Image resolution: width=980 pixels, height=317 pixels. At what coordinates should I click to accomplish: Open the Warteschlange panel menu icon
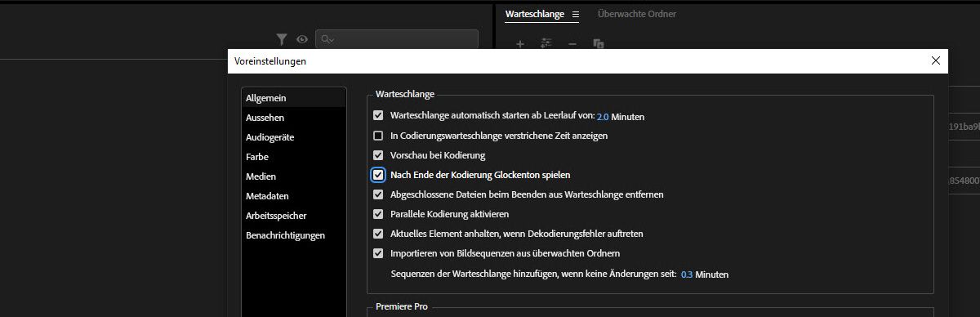click(576, 14)
